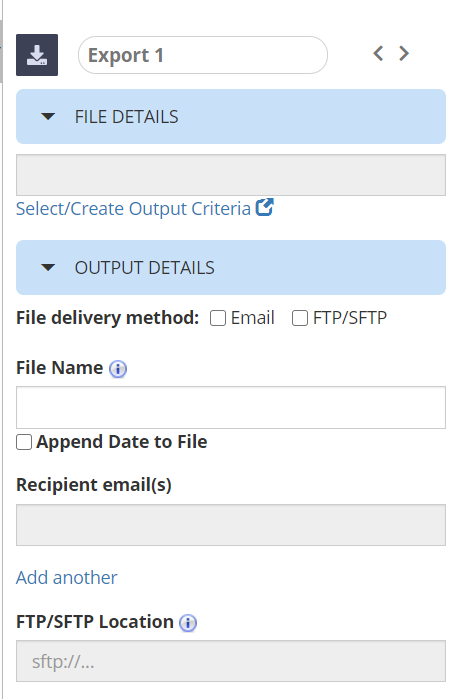Open Select/Create Output Criteria link

(133, 209)
